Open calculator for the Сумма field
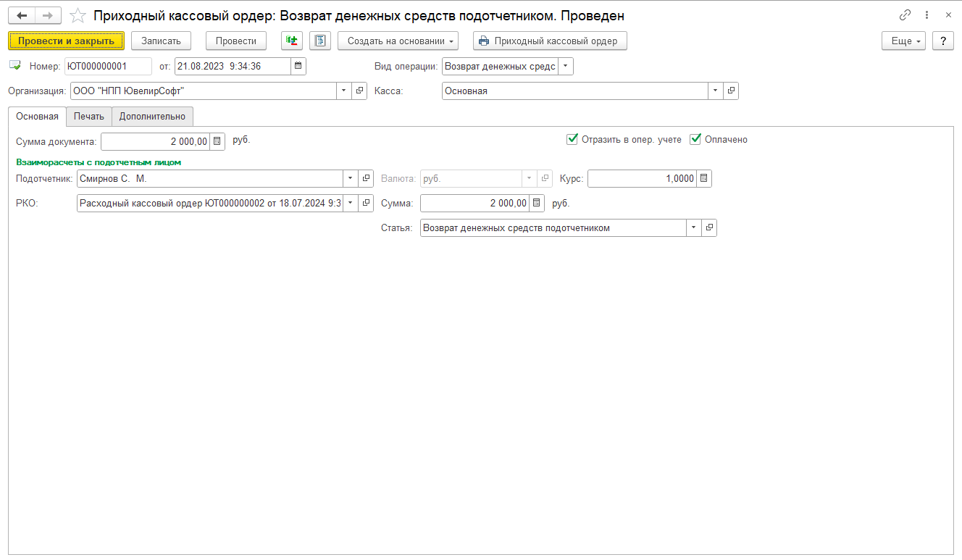962x560 pixels. [536, 203]
